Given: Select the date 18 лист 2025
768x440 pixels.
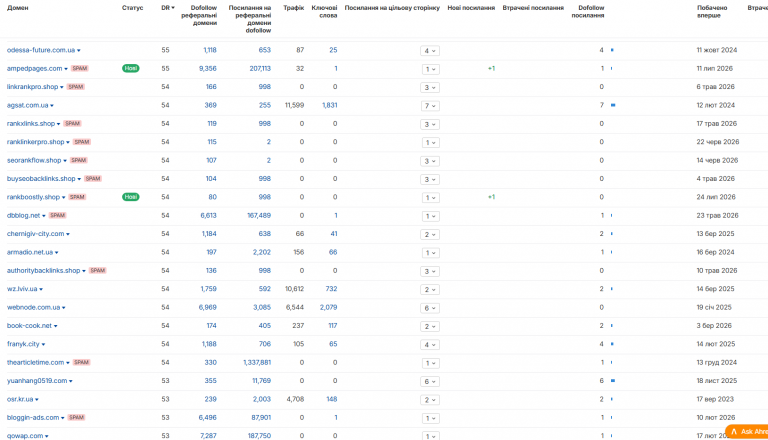Looking at the screenshot, I should [717, 381].
